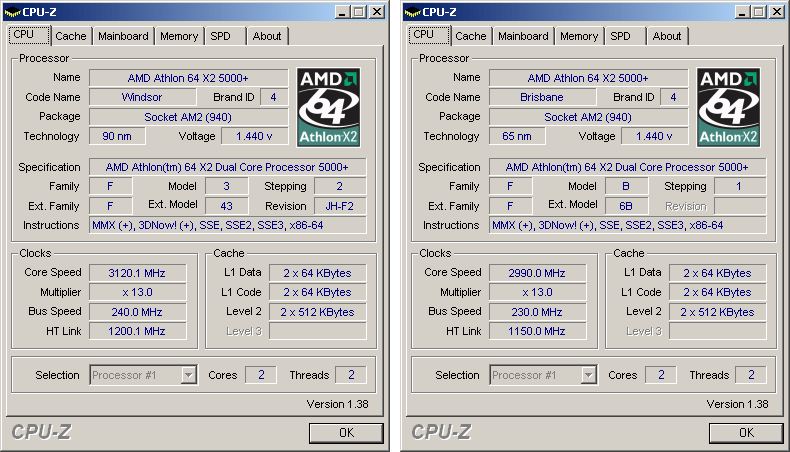
Task: Switch to Memory tab in left window
Action: pyautogui.click(x=179, y=36)
